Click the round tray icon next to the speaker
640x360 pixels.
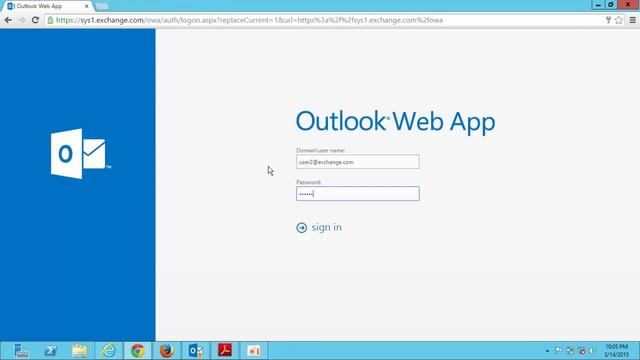pos(582,351)
